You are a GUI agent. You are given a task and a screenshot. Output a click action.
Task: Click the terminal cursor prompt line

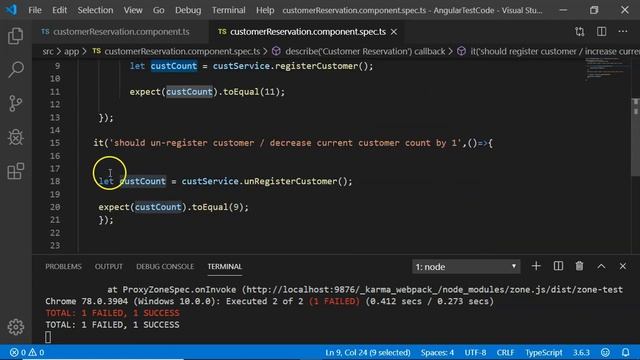(48, 337)
